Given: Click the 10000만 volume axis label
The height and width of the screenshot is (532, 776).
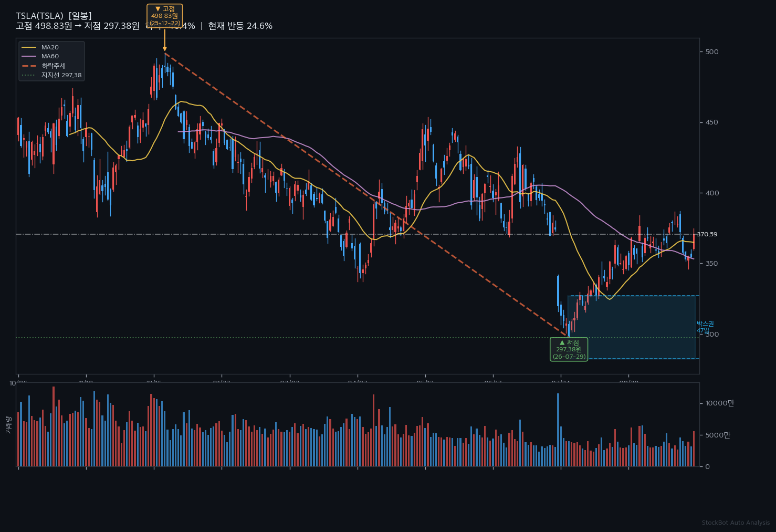Looking at the screenshot, I should tap(720, 403).
